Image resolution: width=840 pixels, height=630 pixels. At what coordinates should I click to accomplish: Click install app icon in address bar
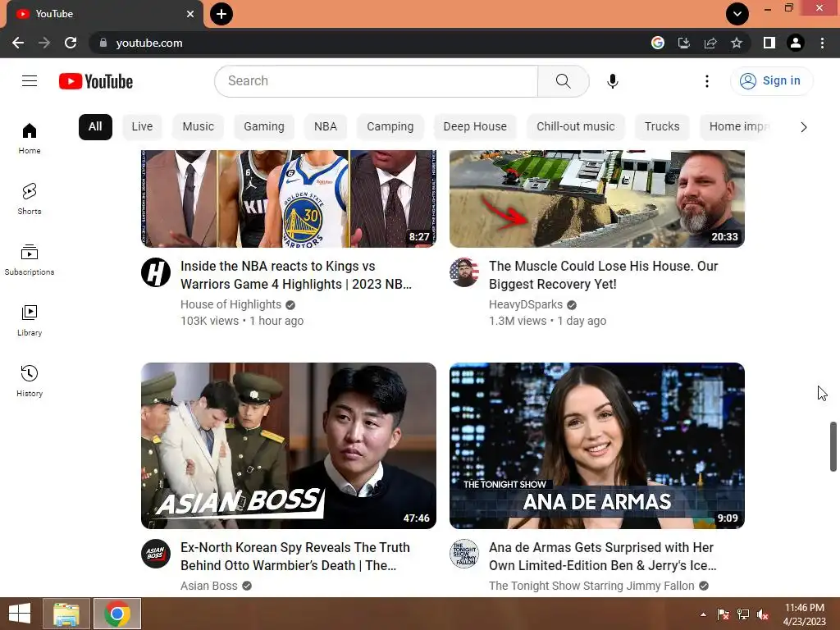point(684,43)
